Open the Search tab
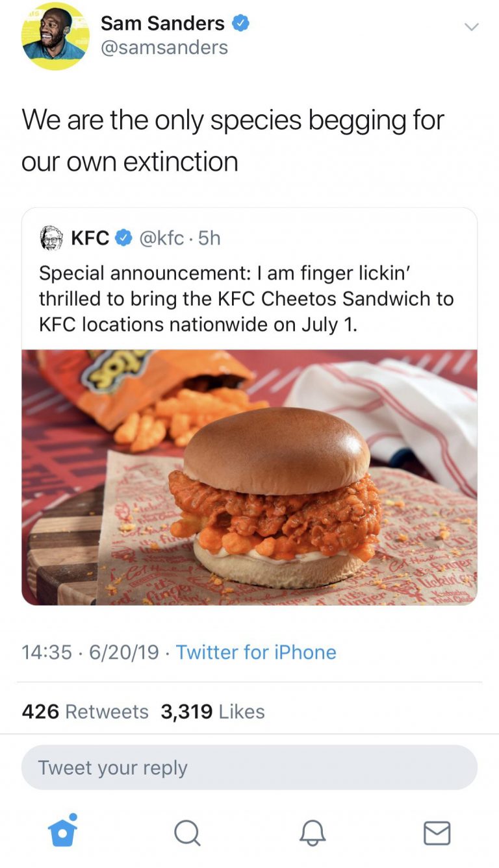Screen dimensions: 499x868 click(x=187, y=832)
